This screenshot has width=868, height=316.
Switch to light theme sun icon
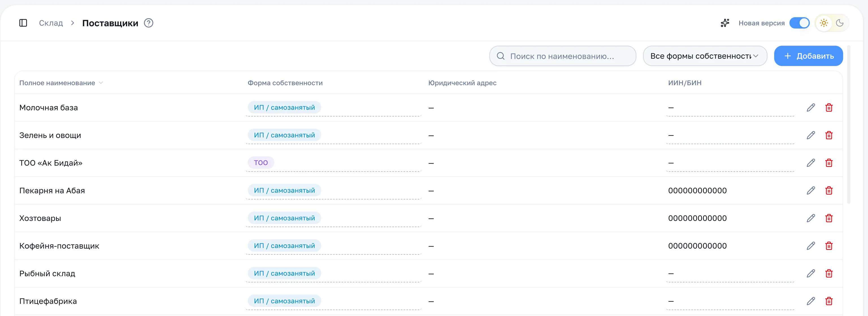click(824, 23)
